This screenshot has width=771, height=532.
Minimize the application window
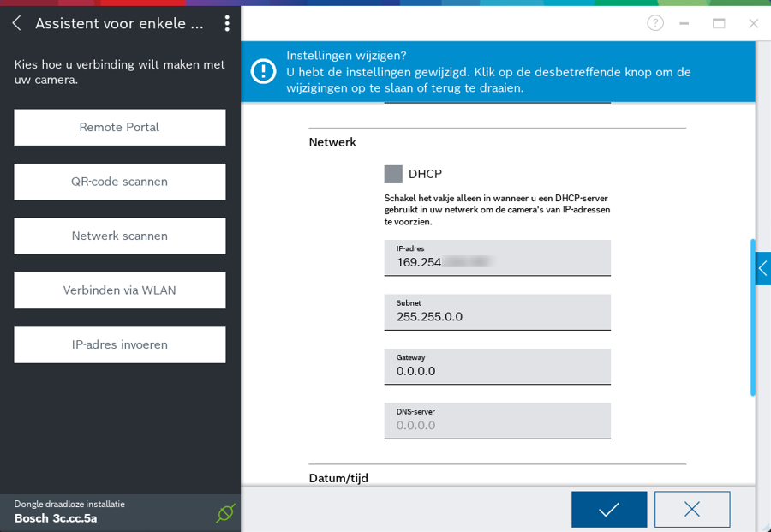pyautogui.click(x=684, y=23)
